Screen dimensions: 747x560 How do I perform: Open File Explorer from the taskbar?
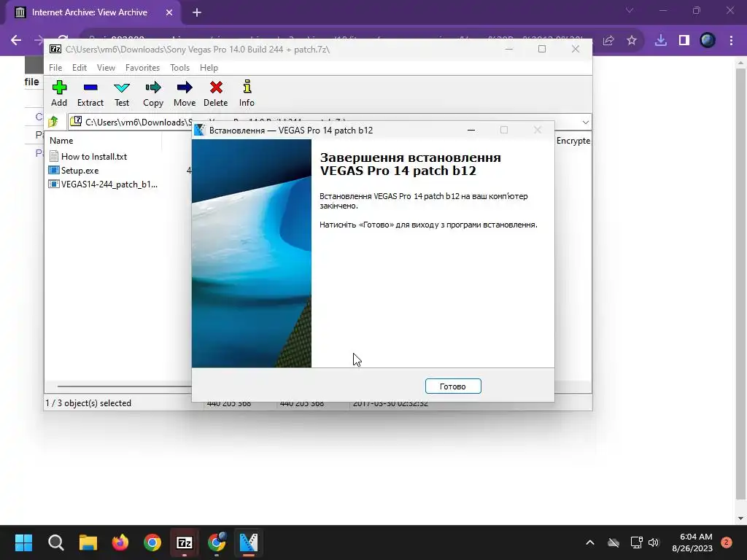(88, 542)
